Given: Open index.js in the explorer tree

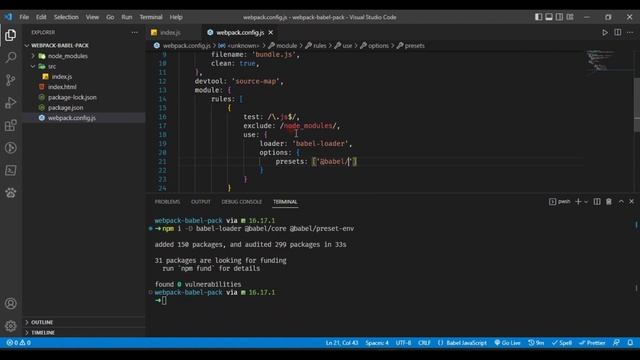Looking at the screenshot, I should pos(62,76).
